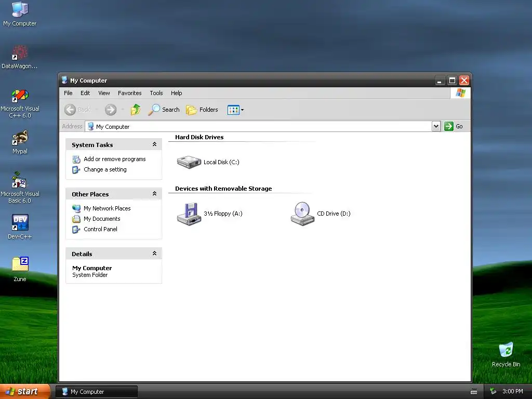Open the Favorites menu
The height and width of the screenshot is (399, 532).
tap(129, 93)
